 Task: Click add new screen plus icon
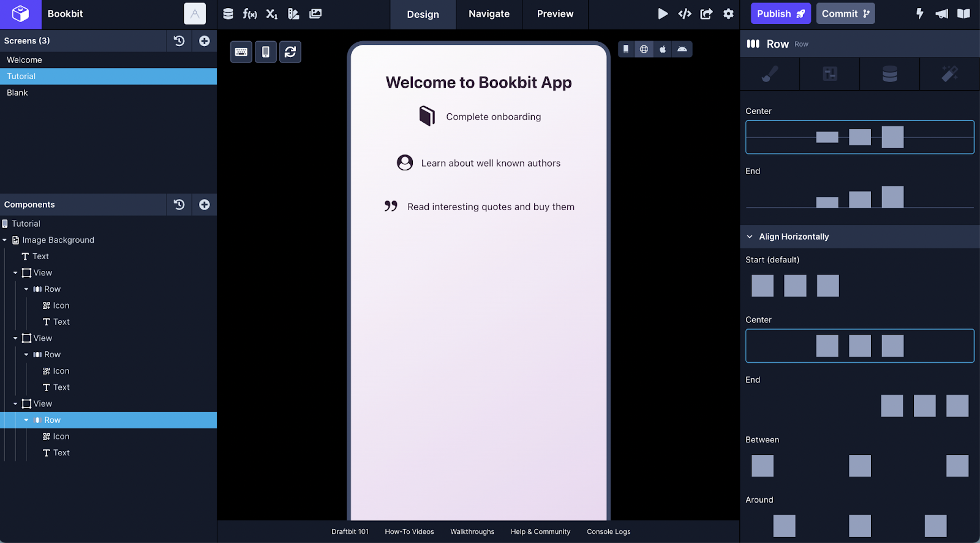(205, 40)
